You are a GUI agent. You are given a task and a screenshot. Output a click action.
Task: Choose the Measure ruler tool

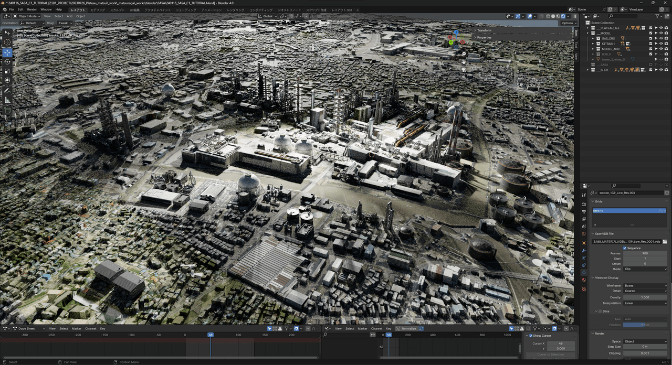coord(7,100)
